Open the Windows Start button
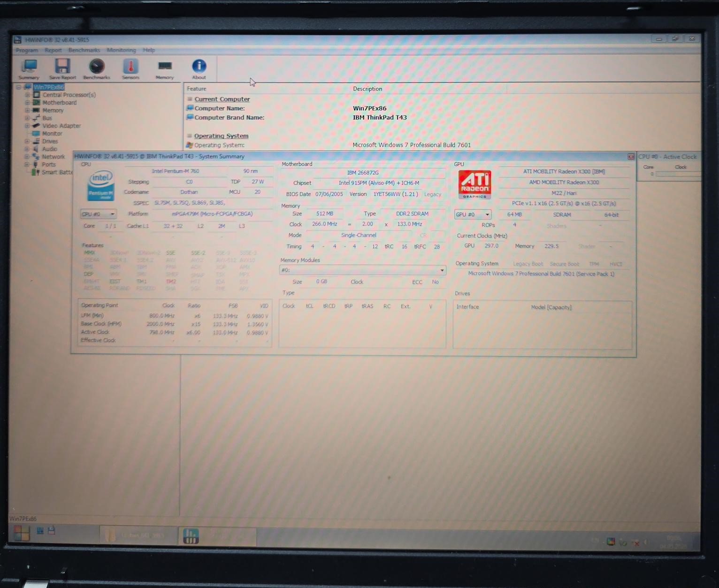 coord(22,533)
